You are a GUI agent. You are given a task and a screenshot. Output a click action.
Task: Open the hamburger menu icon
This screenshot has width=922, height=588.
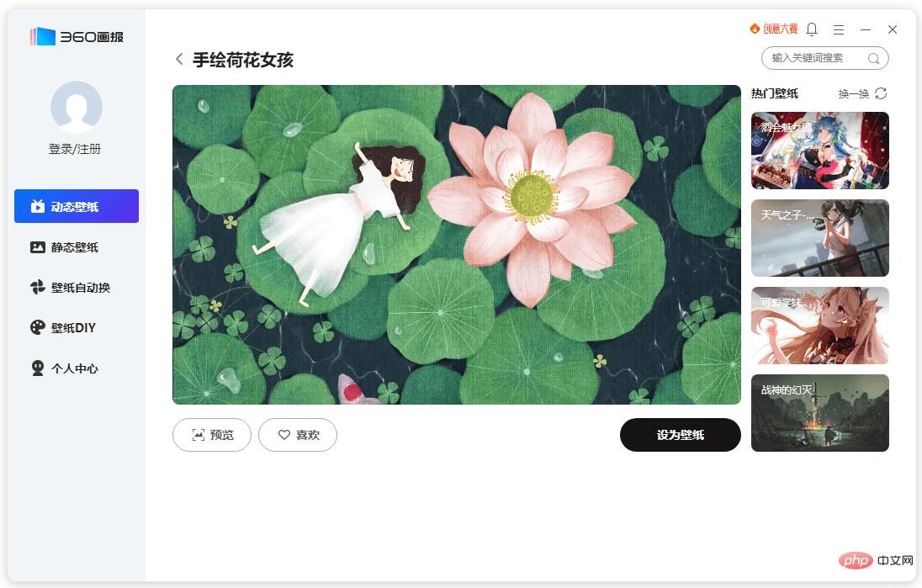tap(839, 29)
